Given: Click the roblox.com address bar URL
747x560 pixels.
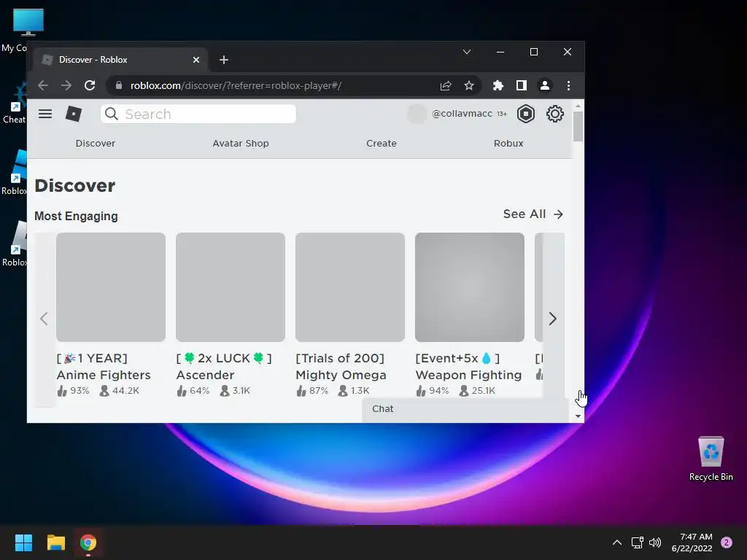Looking at the screenshot, I should [236, 86].
